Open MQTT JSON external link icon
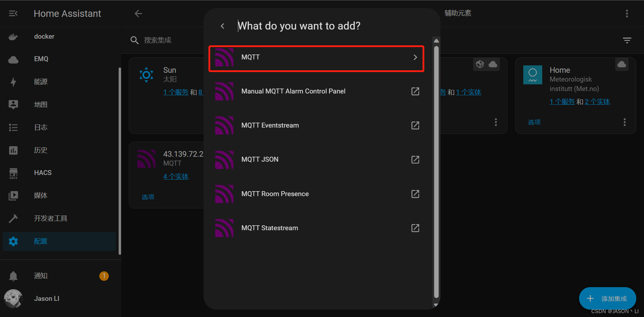 (x=415, y=160)
